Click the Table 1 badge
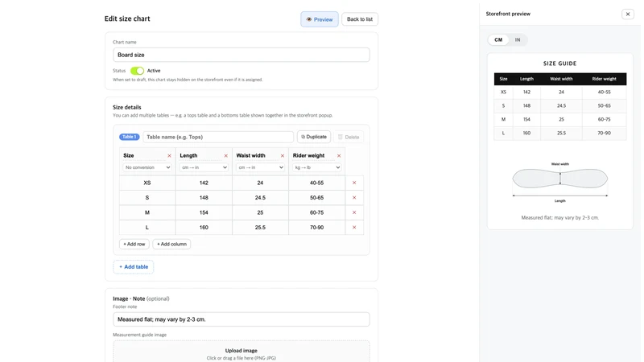This screenshot has width=644, height=362. [130, 137]
